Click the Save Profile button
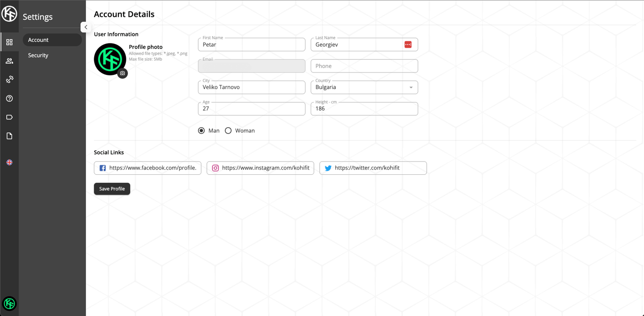 pos(112,188)
